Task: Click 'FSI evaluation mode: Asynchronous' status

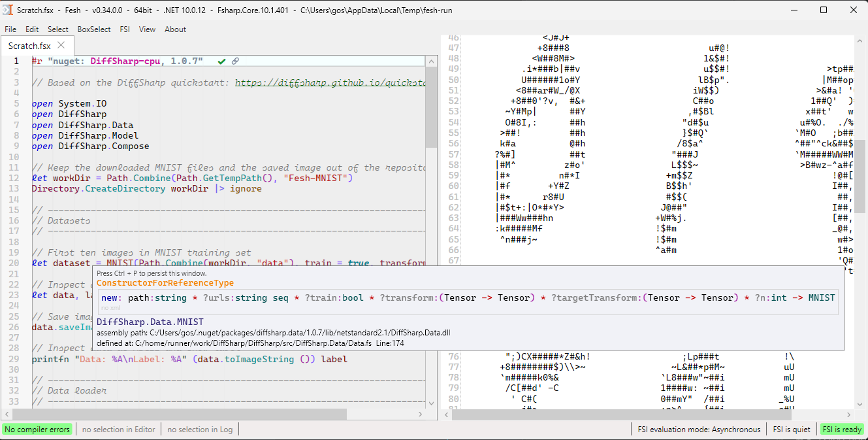Action: pos(699,430)
